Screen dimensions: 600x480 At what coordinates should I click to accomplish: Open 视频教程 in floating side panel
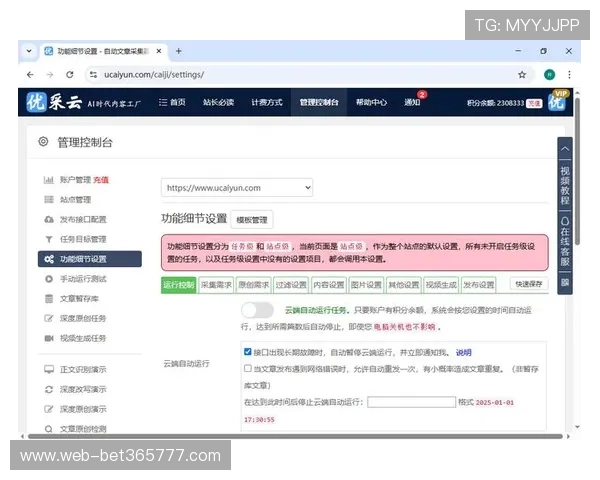pos(565,186)
